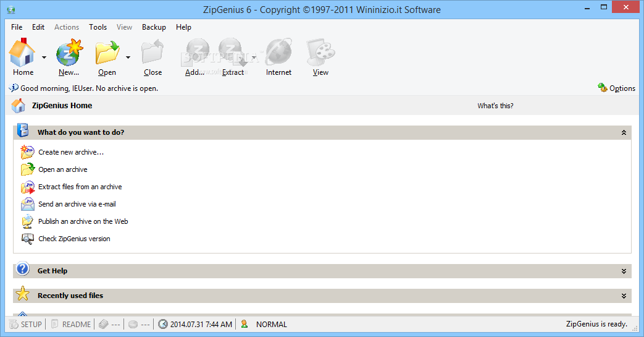Open the Open button dropdown arrow
The image size is (644, 337).
(x=128, y=58)
